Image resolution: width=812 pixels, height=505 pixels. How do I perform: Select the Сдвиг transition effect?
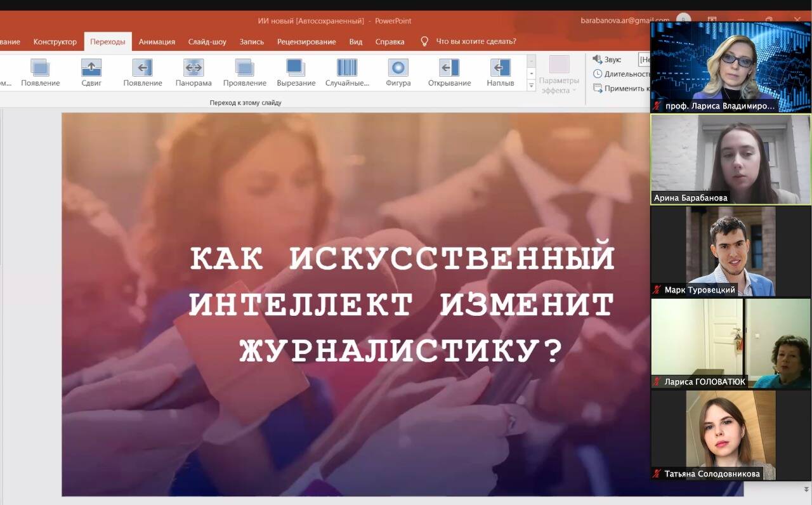(x=91, y=72)
